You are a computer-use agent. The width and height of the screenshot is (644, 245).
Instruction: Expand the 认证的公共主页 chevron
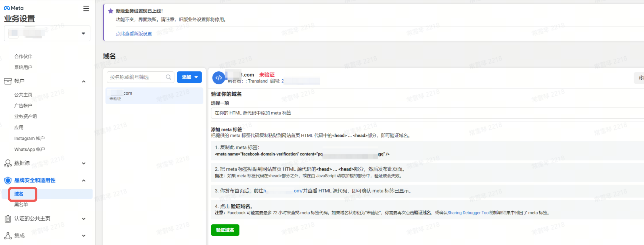[84, 219]
